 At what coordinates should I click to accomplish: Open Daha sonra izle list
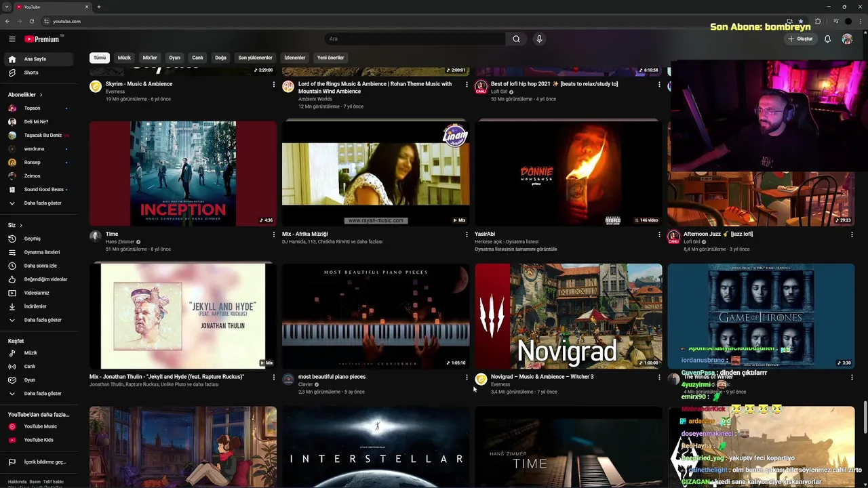pos(39,266)
